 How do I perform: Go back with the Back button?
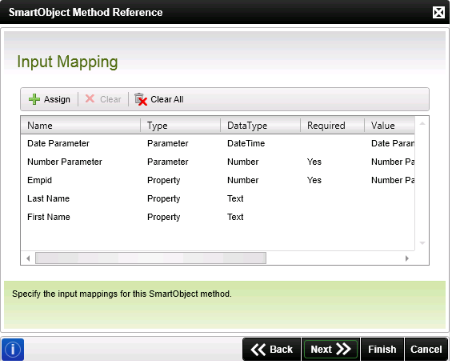(x=272, y=349)
